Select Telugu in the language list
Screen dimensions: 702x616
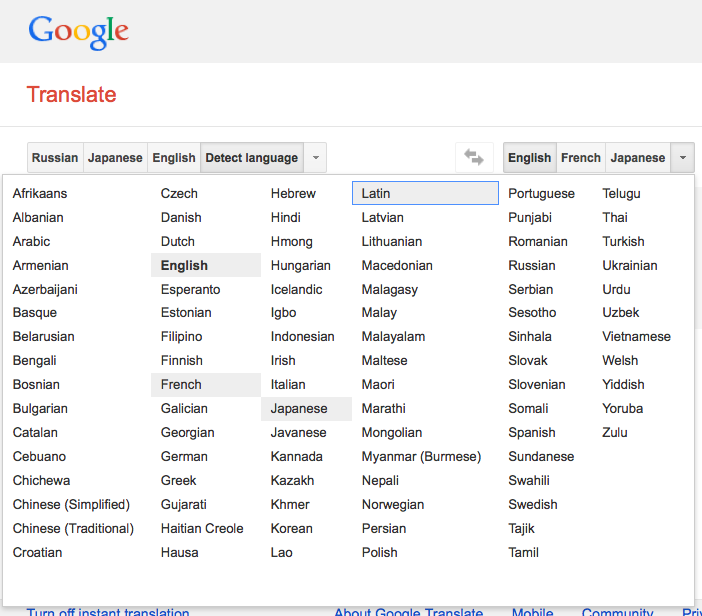(x=621, y=193)
